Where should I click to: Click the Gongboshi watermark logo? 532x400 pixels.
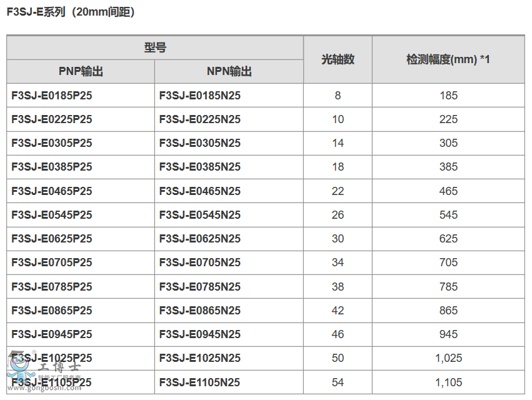(x=19, y=364)
